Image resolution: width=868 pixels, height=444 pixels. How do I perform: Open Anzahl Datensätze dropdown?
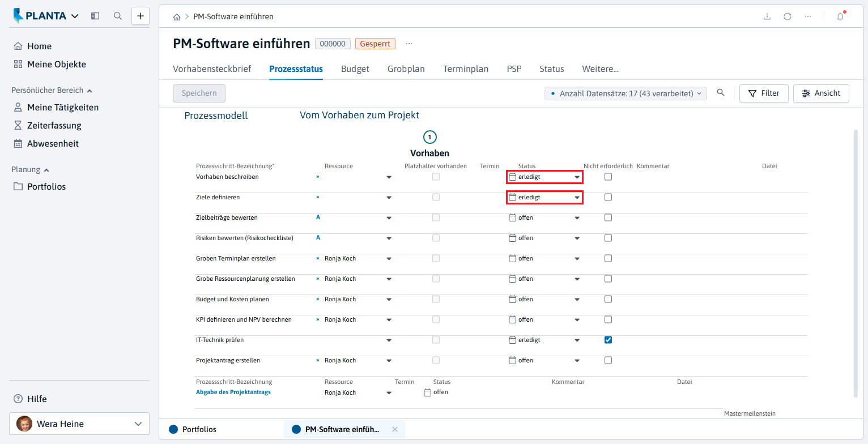point(626,93)
